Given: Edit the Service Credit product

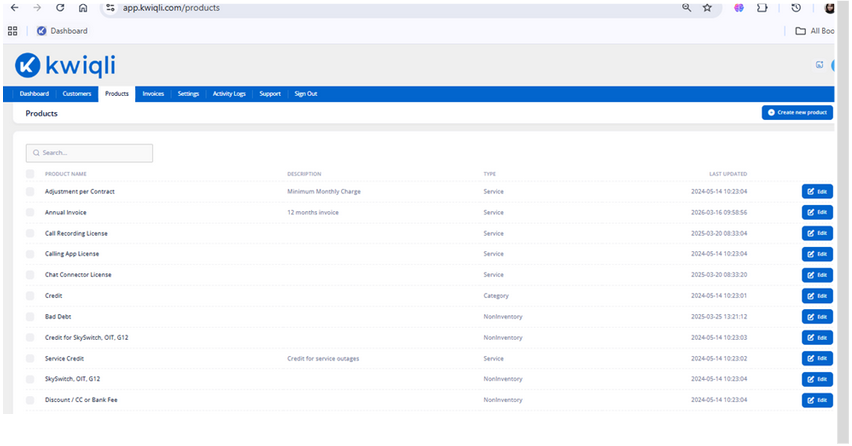Looking at the screenshot, I should 817,359.
